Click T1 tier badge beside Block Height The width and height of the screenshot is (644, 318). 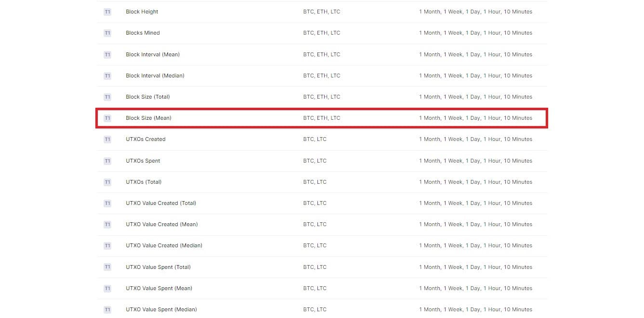click(107, 12)
